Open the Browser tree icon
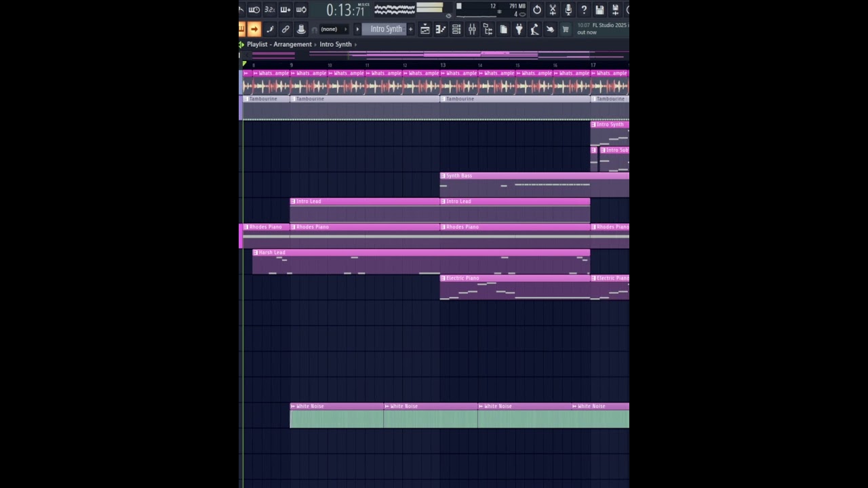868x488 pixels. (488, 29)
